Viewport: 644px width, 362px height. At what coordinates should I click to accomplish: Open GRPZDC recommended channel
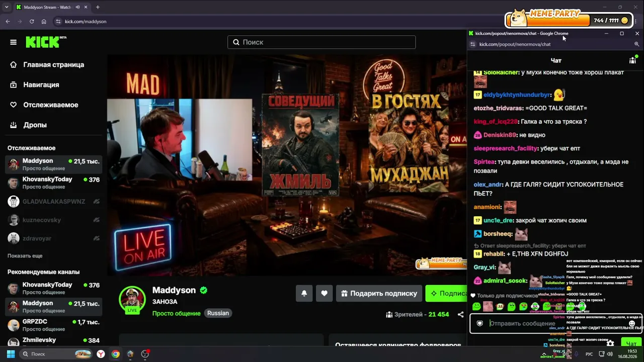pyautogui.click(x=53, y=325)
